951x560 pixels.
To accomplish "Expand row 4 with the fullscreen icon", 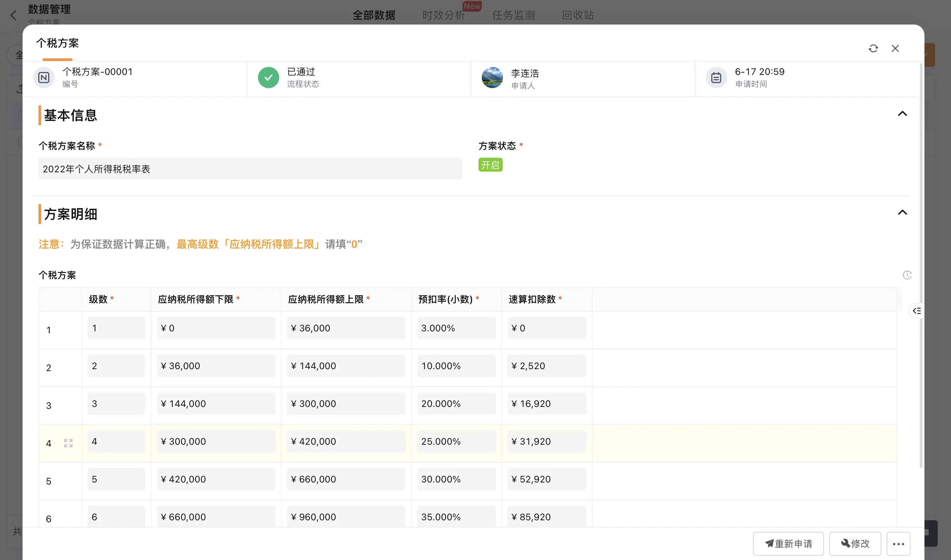I will click(68, 443).
